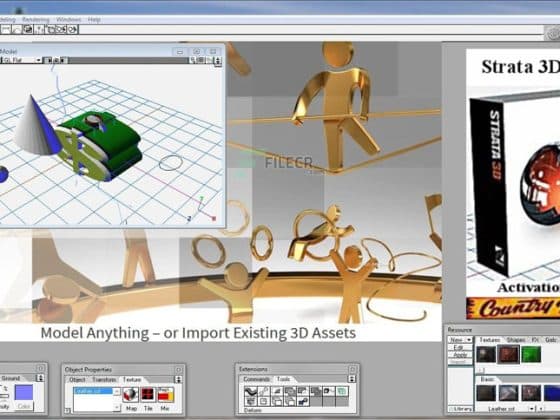Select the silver-gray thumbnail in Basic library

[x=509, y=392]
